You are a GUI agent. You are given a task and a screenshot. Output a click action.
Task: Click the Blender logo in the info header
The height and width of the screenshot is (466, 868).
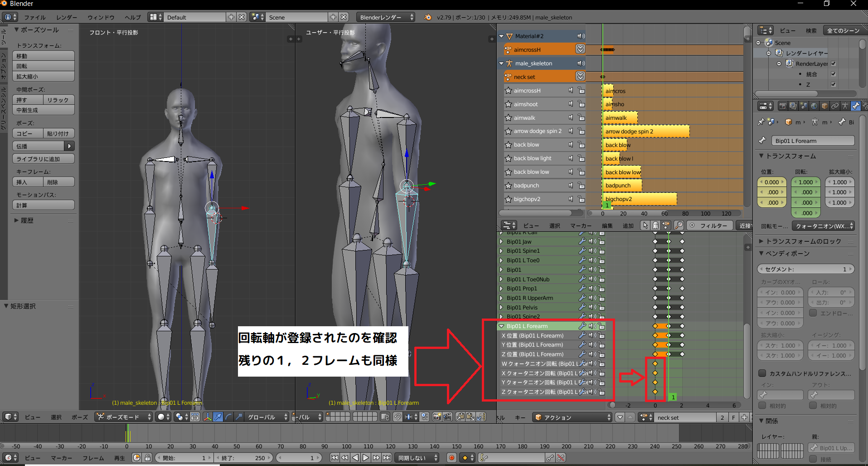[x=427, y=17]
